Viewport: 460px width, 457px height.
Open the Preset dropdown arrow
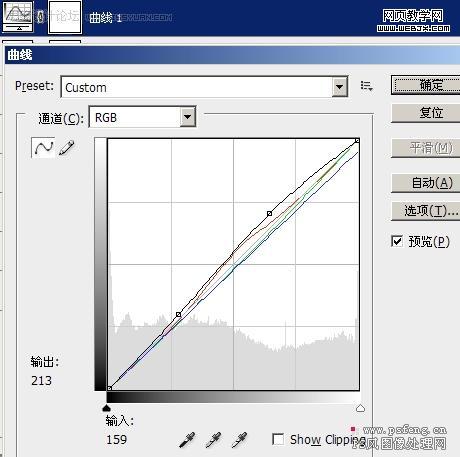(x=340, y=87)
